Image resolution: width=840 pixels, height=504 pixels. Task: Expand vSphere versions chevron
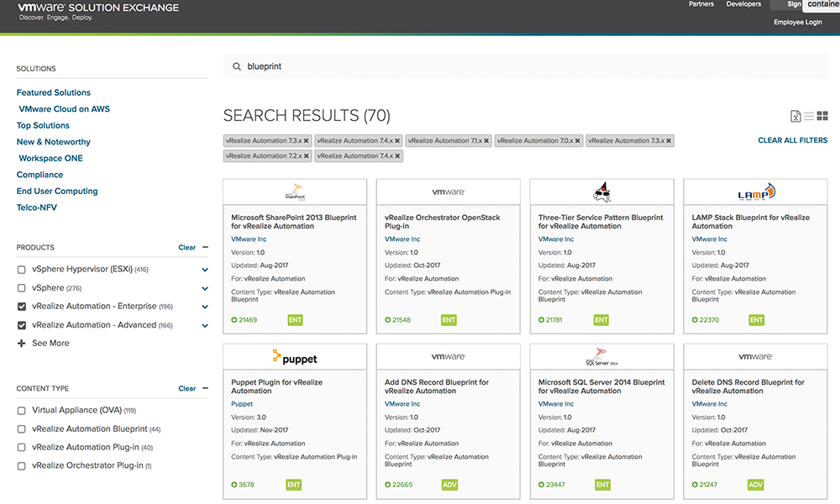[x=205, y=289]
